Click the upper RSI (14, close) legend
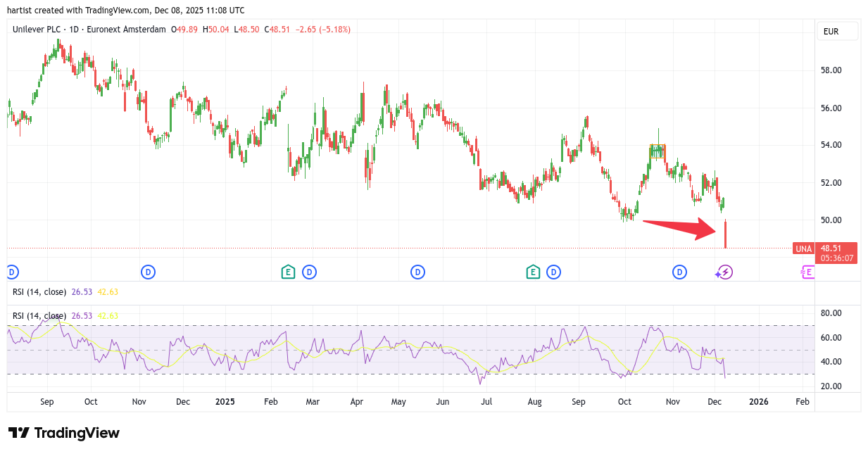This screenshot has height=454, width=868. (x=39, y=292)
